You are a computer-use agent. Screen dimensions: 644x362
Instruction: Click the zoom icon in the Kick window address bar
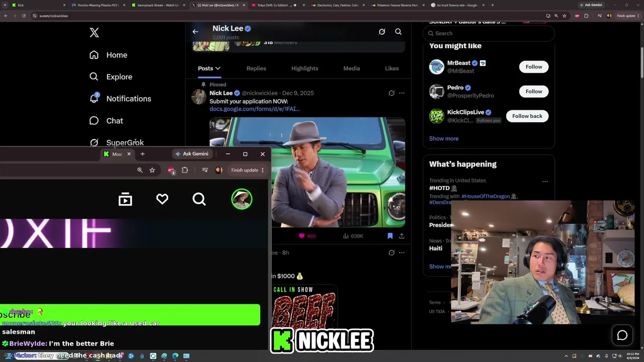(x=140, y=170)
